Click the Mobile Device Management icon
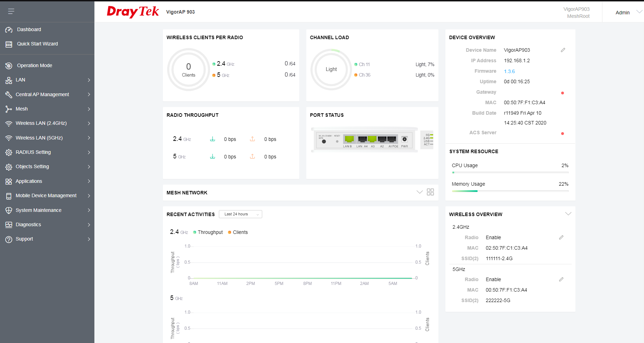 9,196
